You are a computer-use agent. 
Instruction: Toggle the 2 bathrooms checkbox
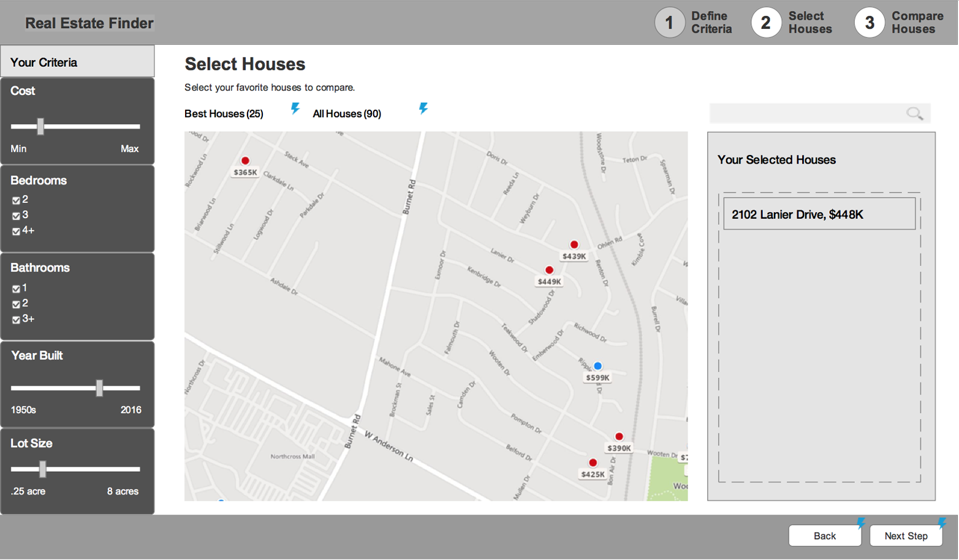click(x=16, y=304)
